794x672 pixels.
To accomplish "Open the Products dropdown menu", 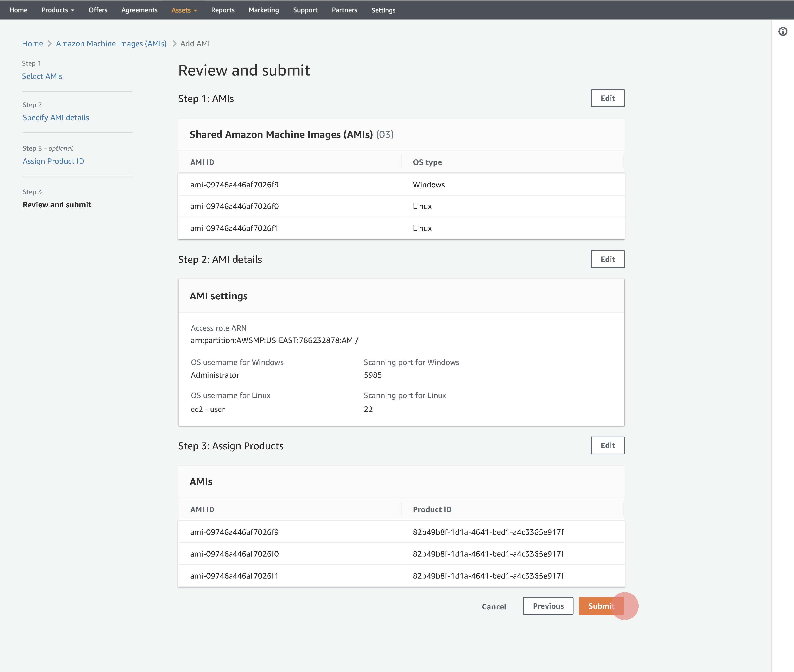I will coord(58,10).
